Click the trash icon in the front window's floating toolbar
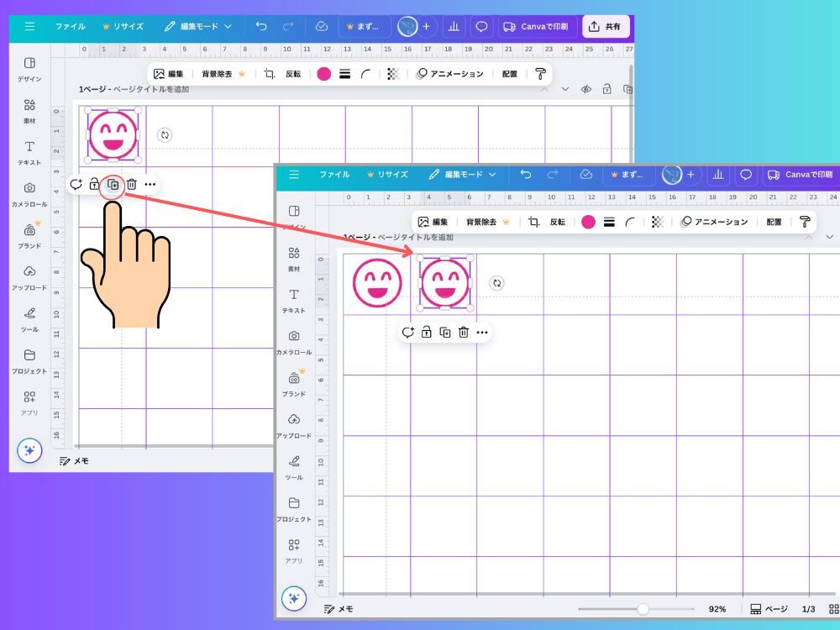 (x=463, y=333)
